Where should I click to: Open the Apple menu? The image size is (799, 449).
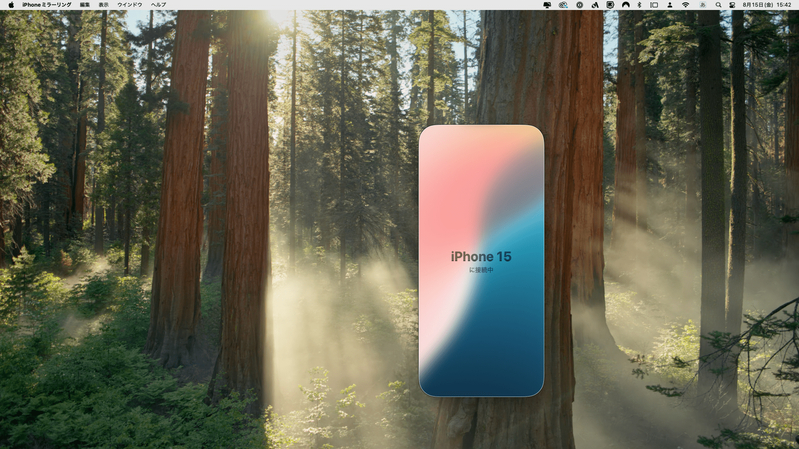pyautogui.click(x=11, y=5)
